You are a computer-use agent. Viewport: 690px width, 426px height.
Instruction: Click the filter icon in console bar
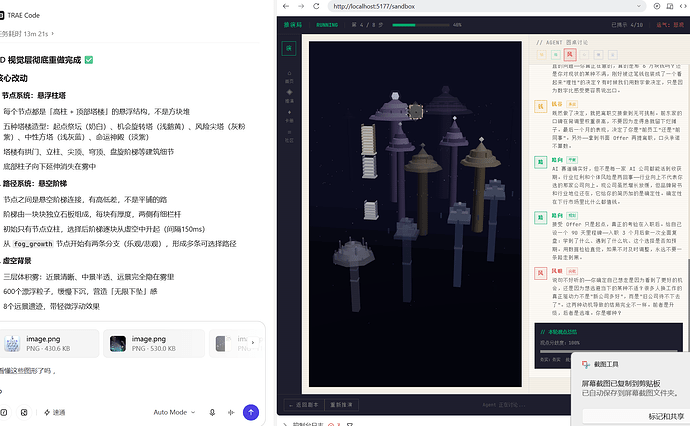(350, 424)
